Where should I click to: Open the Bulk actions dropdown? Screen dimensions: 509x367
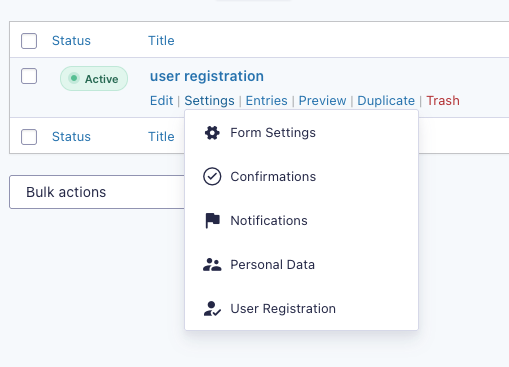tap(97, 192)
